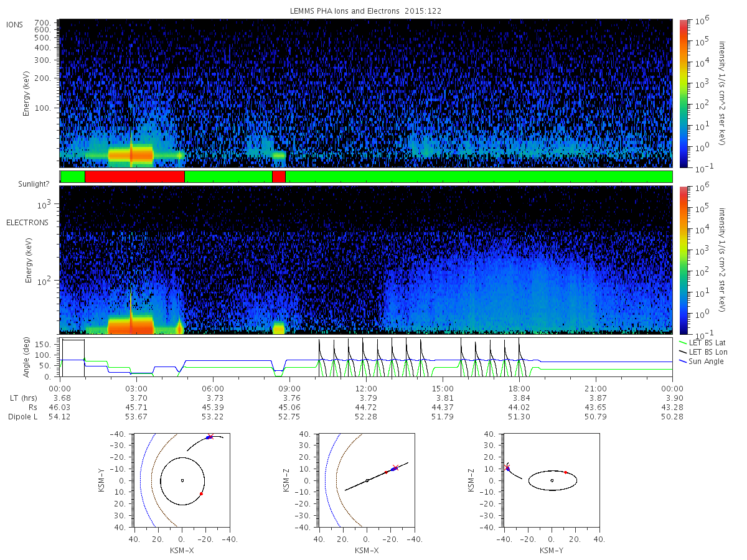Click the electrons intensity color bar
This screenshot has width=747, height=560.
[684, 259]
